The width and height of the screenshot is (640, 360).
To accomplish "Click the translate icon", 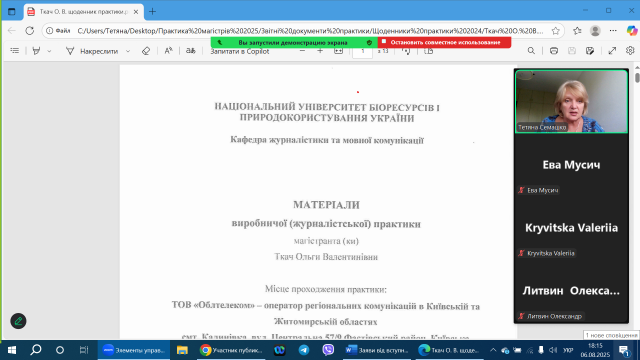I will 191,51.
